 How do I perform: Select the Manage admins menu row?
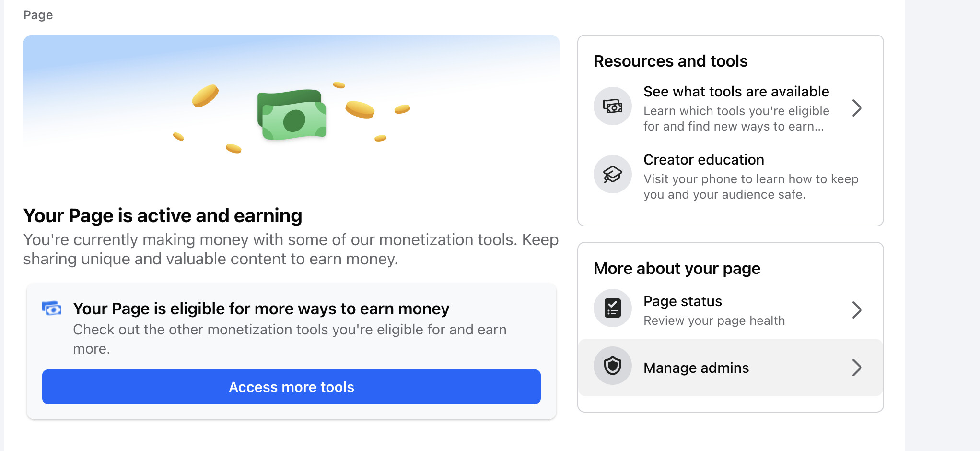pos(730,368)
